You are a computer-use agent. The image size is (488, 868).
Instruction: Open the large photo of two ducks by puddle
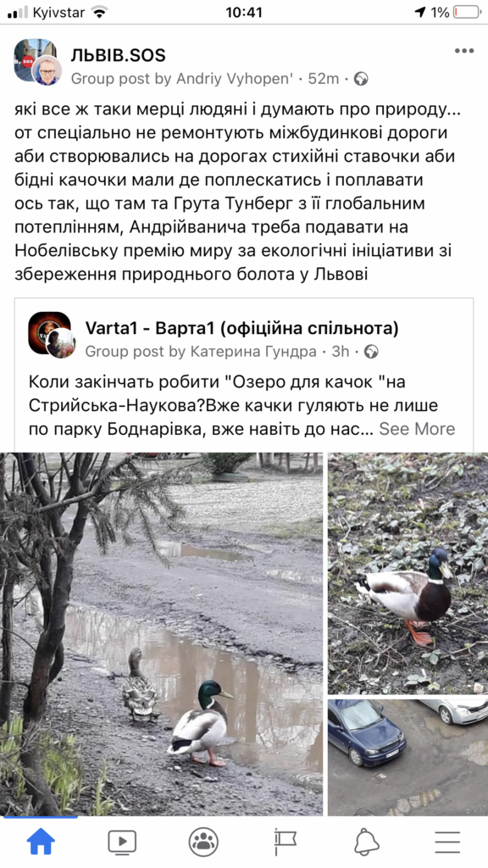[161, 634]
